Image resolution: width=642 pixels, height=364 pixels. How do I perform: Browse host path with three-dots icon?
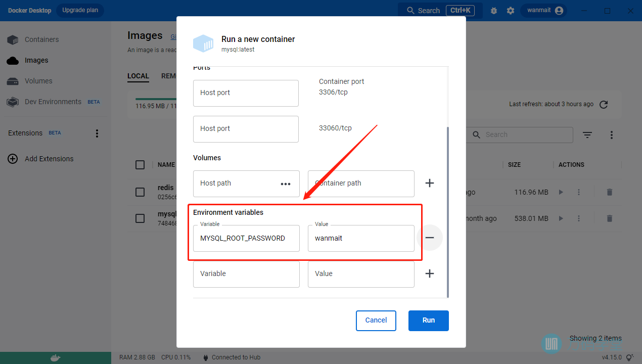(x=286, y=184)
